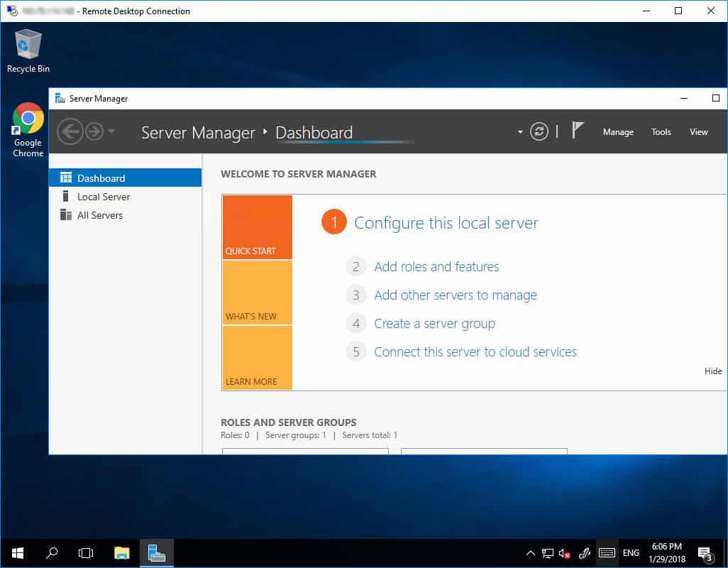Hide the welcome quick start panel
This screenshot has height=568, width=728.
(712, 371)
